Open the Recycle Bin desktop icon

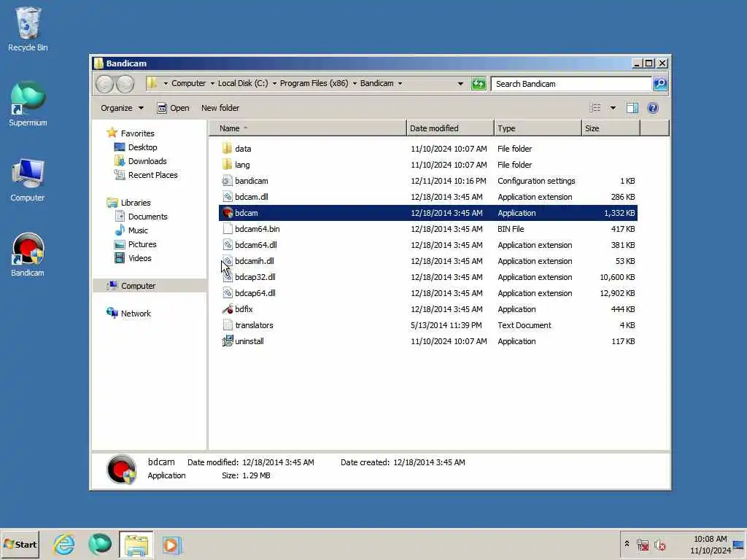28,29
